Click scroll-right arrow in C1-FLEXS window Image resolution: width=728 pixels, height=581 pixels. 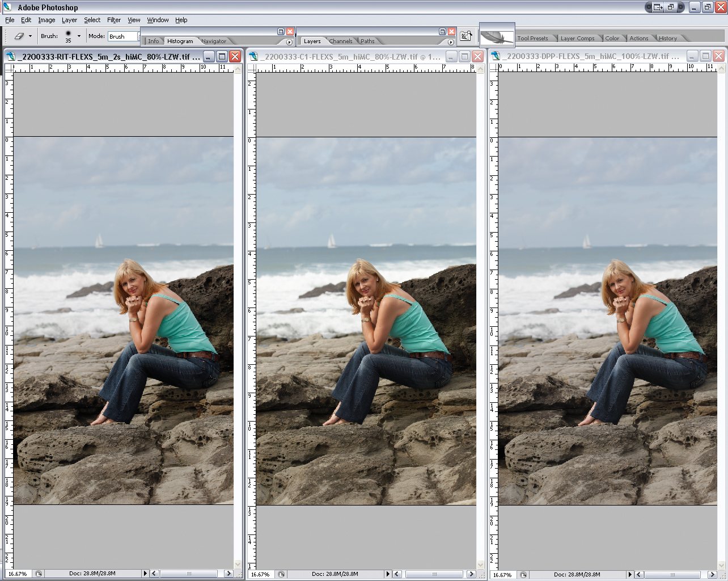click(471, 574)
